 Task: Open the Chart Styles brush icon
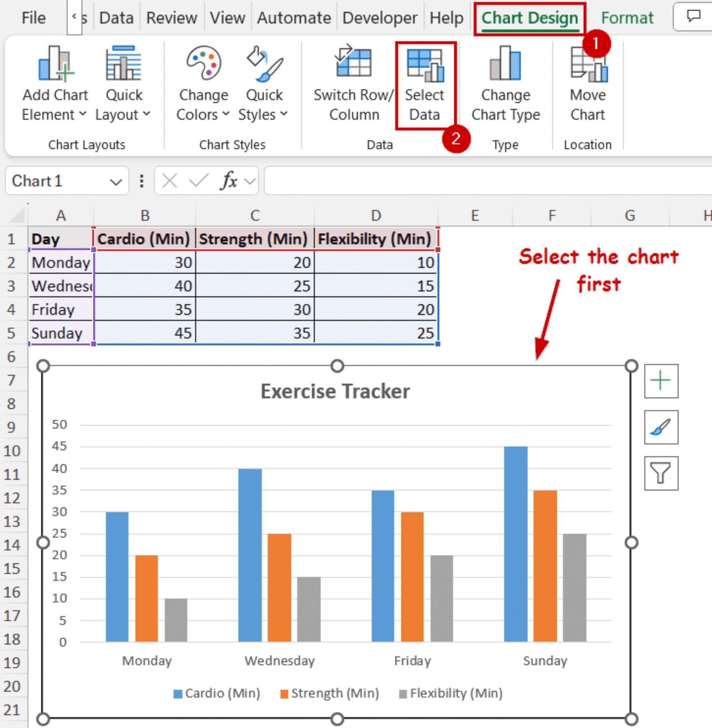(x=660, y=428)
